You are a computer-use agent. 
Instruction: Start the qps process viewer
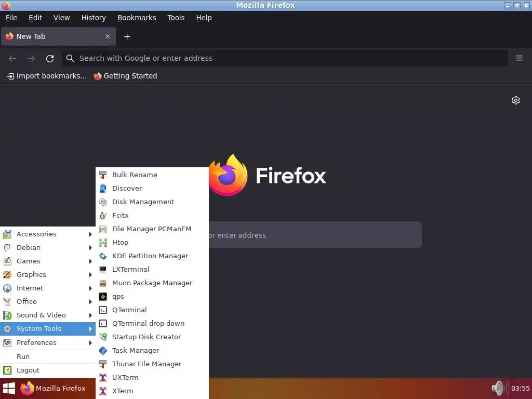[152, 297]
